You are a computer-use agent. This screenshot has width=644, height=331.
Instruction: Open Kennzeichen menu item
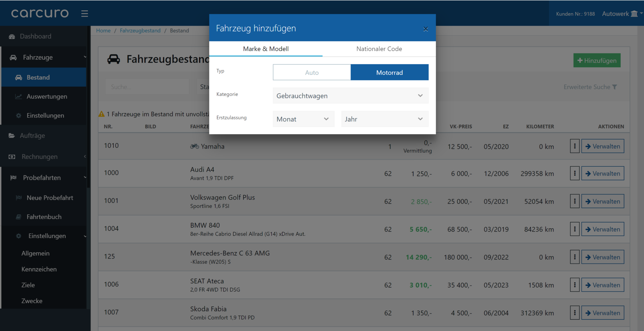tap(39, 269)
